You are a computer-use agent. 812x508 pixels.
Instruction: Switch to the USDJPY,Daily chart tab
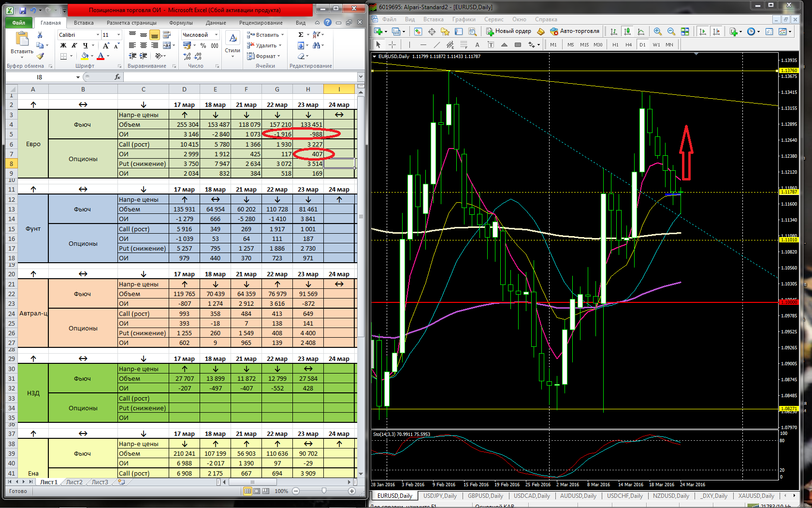[x=440, y=496]
